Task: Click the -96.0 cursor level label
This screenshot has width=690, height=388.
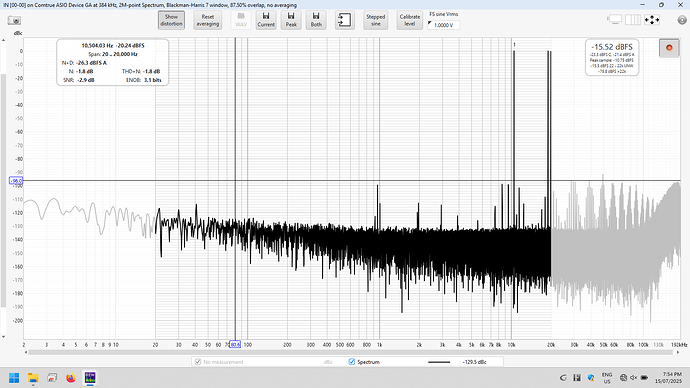Action: pos(16,181)
